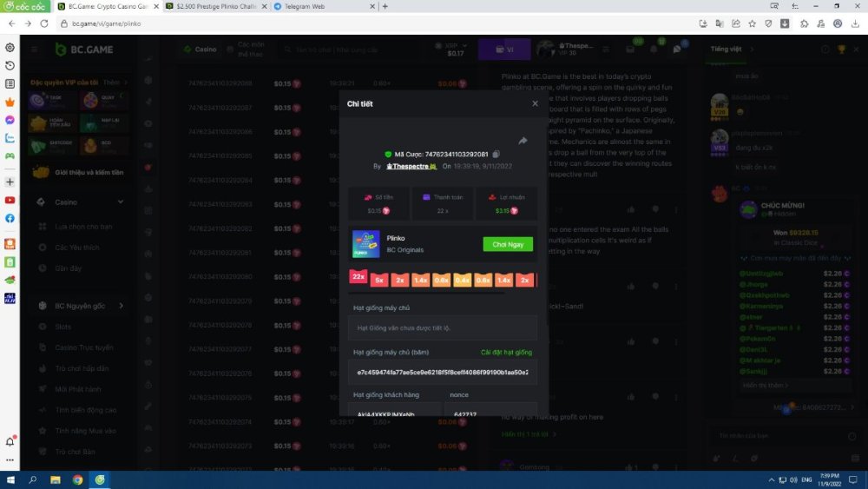Open YouTube from the browser sidebar

10,200
